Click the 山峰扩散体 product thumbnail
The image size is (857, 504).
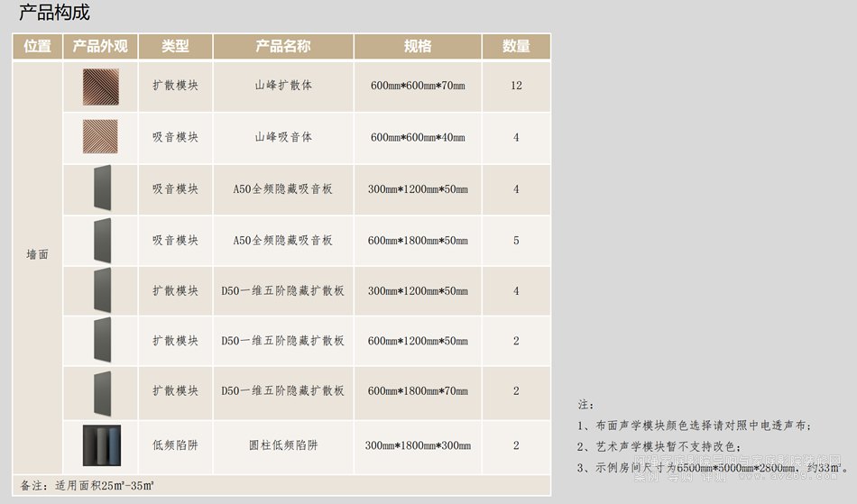click(x=100, y=87)
